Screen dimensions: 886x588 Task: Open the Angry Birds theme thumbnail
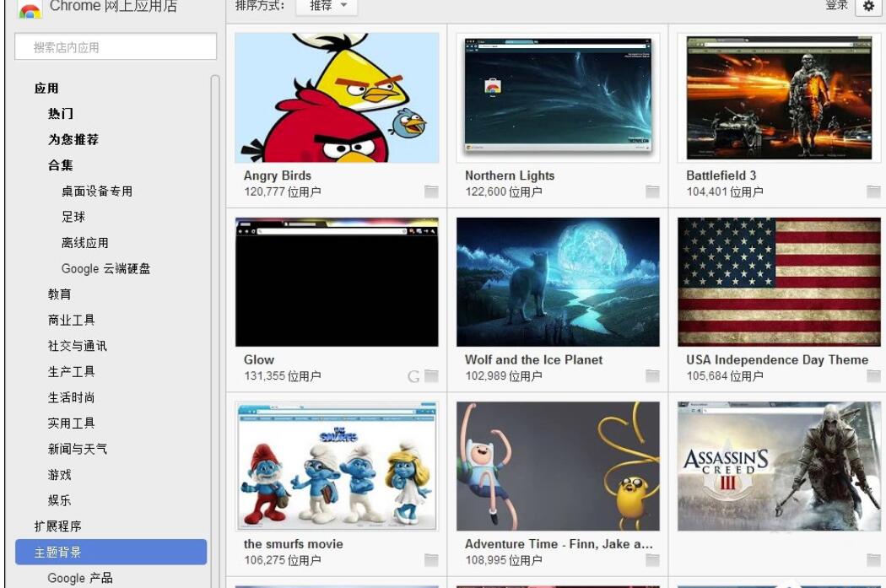[x=337, y=98]
